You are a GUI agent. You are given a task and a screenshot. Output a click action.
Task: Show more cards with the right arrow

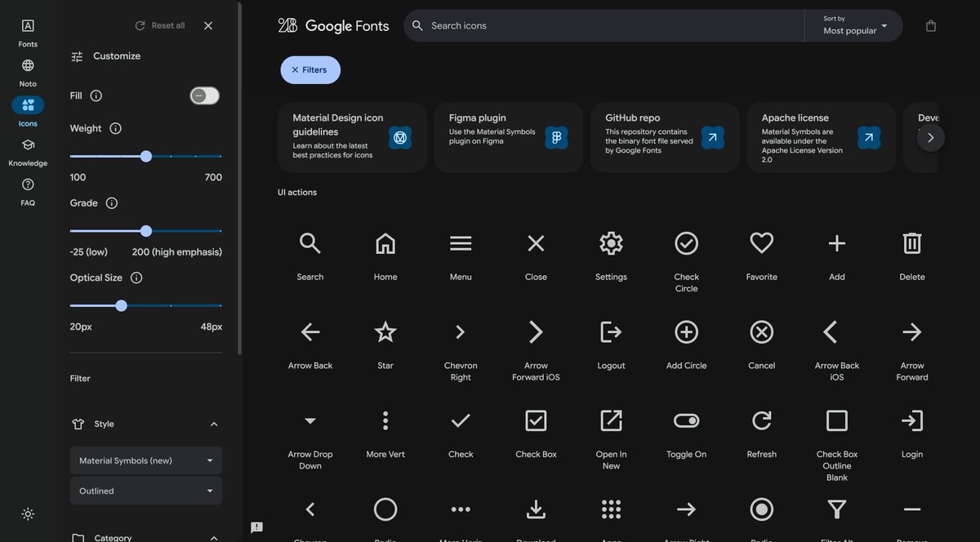(931, 137)
